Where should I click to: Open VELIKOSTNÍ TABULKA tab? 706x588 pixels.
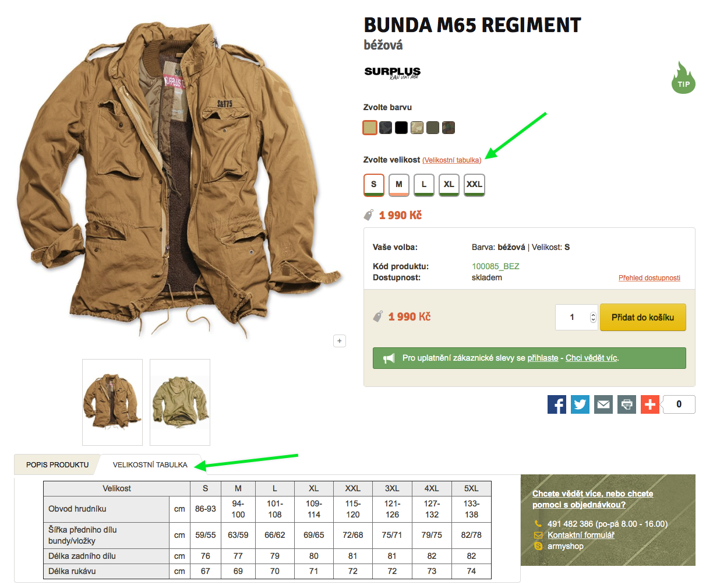150,464
